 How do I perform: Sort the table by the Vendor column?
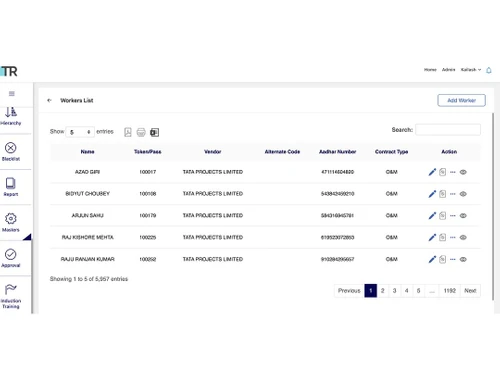pos(213,152)
